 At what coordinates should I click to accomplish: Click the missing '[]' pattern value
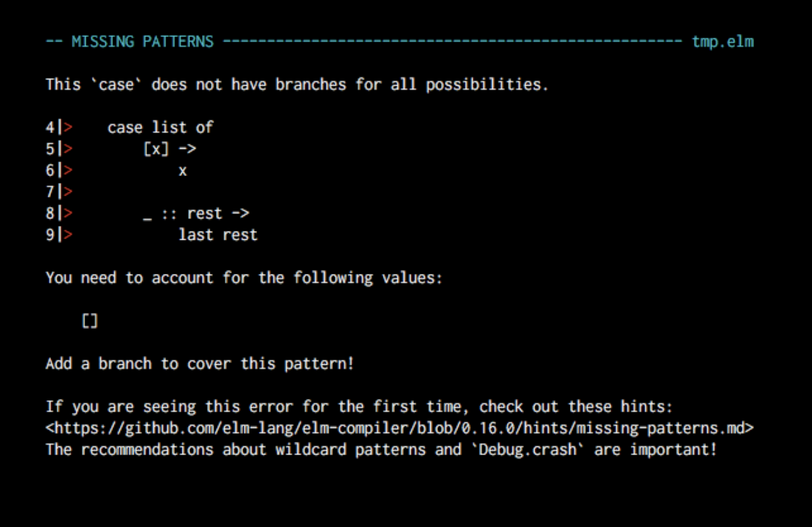pyautogui.click(x=90, y=321)
